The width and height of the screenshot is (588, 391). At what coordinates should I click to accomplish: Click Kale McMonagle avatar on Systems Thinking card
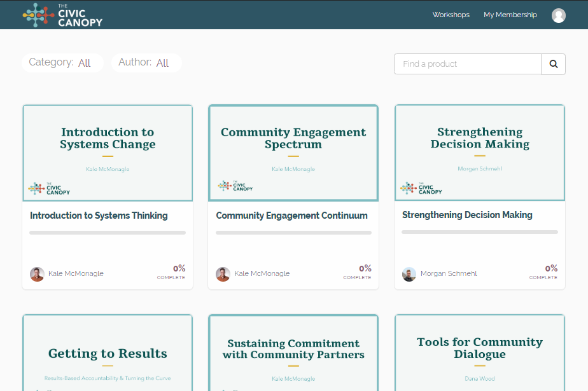click(37, 274)
